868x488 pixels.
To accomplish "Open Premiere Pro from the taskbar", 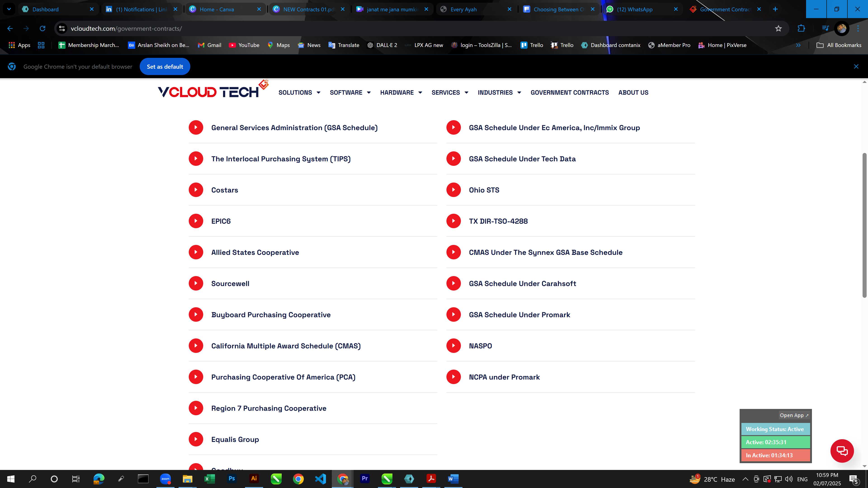I will 365,479.
